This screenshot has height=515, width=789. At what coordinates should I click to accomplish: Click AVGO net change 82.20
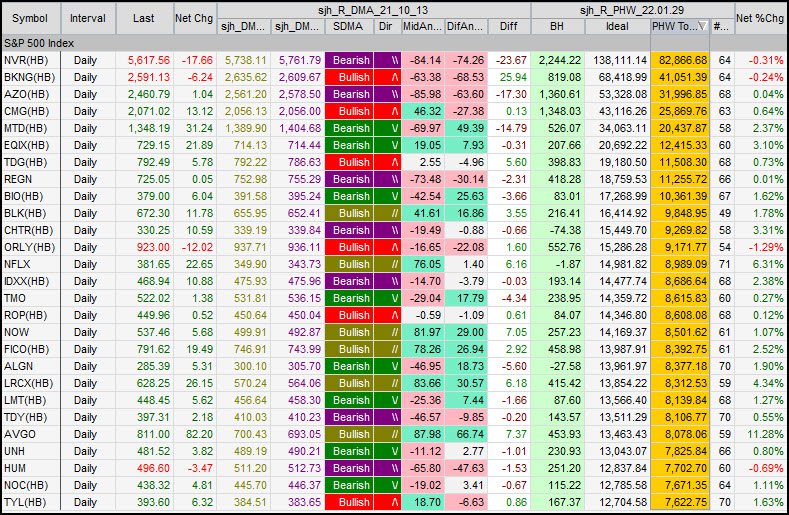coord(199,434)
